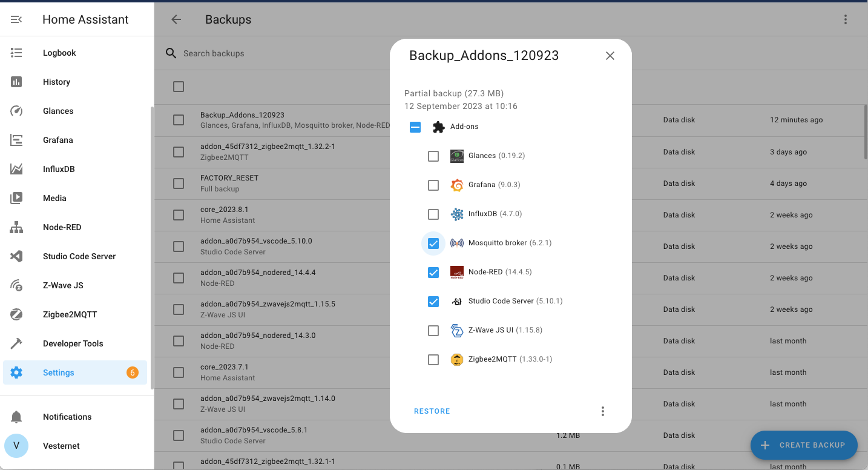Viewport: 868px width, 470px height.
Task: Open Vesternet user avatar
Action: click(x=16, y=446)
